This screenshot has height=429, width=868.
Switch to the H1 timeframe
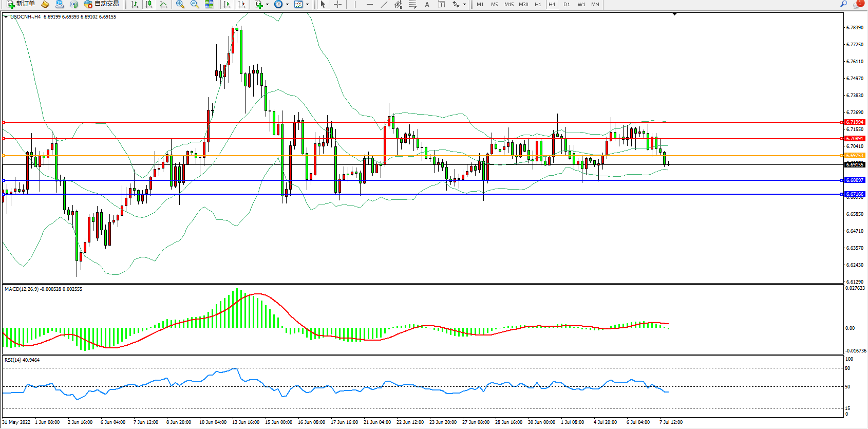tap(538, 4)
